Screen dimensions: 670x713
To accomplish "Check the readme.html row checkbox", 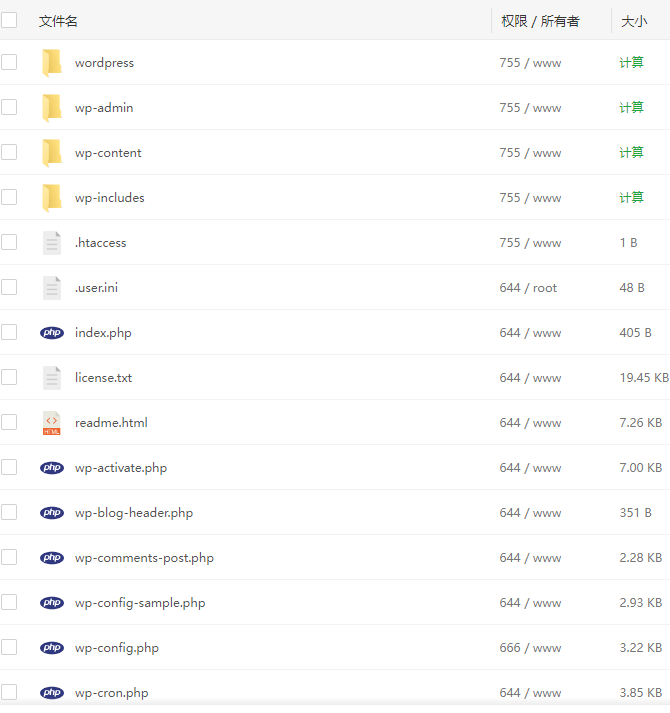I will point(9,422).
